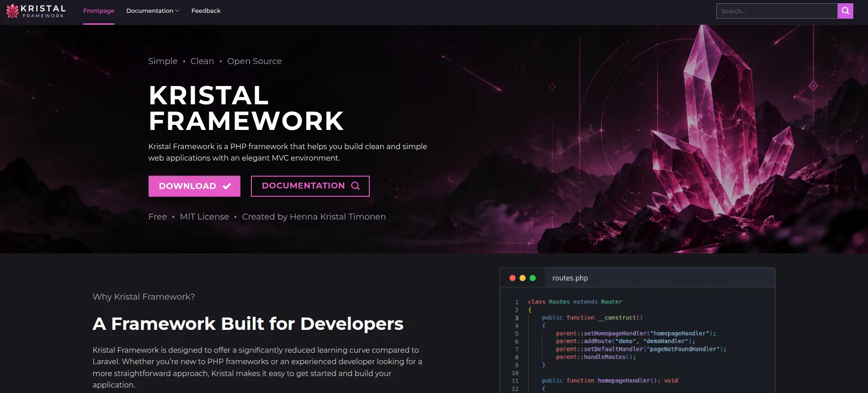Open the Frontpage nav tab
This screenshot has width=868, height=393.
pyautogui.click(x=99, y=11)
